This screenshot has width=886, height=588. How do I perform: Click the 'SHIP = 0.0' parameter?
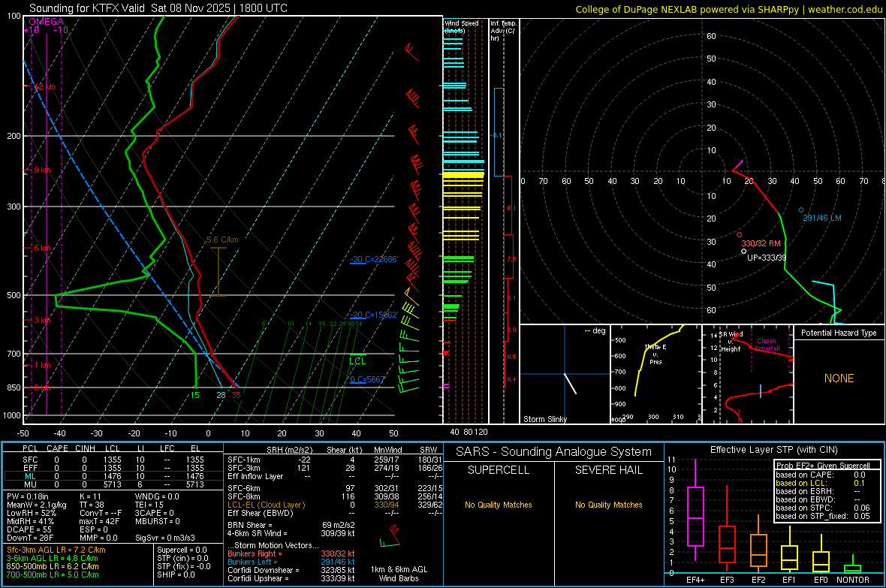coord(176,574)
